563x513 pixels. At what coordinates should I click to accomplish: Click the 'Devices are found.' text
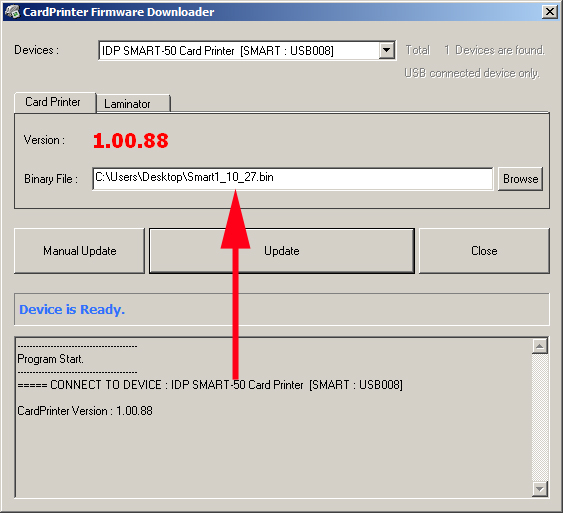[x=500, y=50]
